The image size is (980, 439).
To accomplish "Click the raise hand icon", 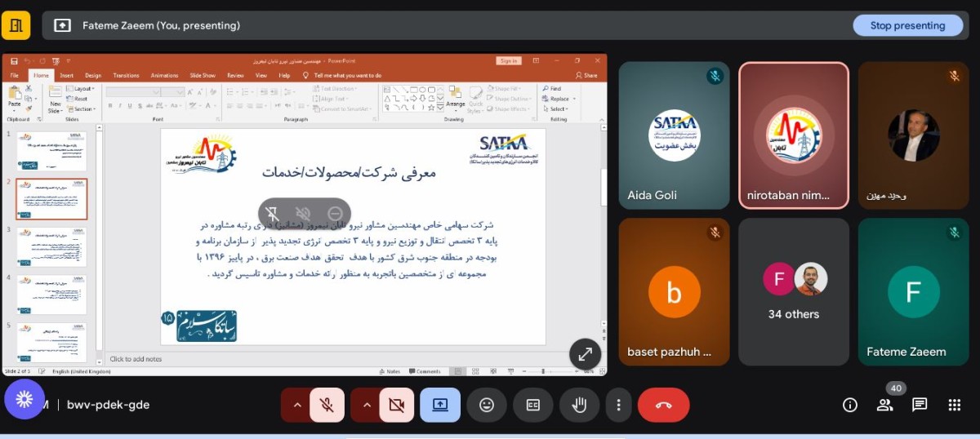I will pyautogui.click(x=580, y=405).
